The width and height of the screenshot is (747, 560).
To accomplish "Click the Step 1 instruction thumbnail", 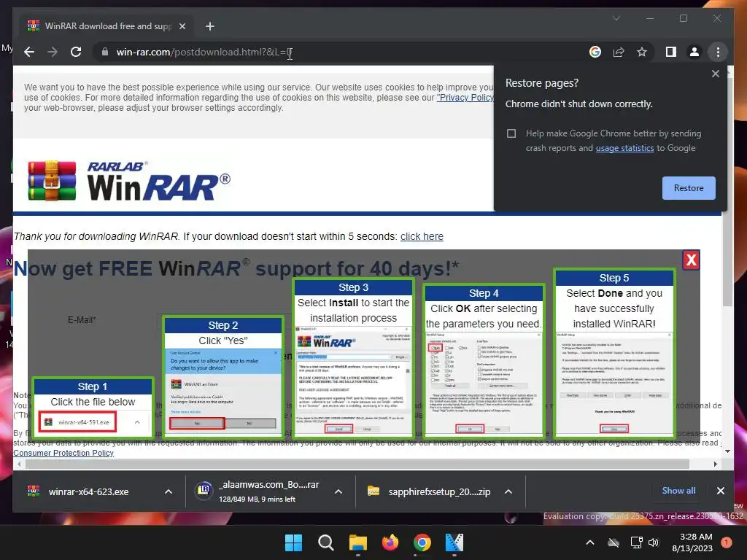I will 93,408.
